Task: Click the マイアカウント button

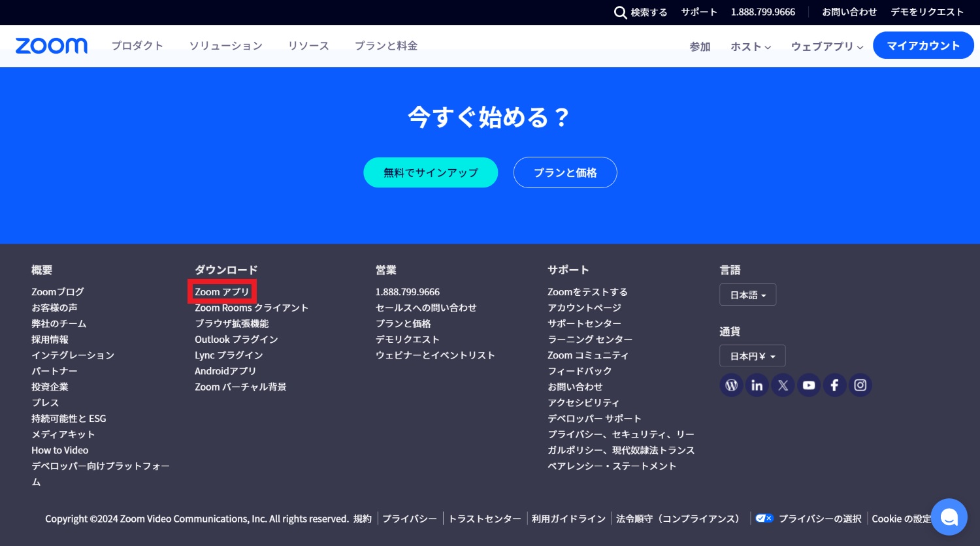Action: coord(923,46)
